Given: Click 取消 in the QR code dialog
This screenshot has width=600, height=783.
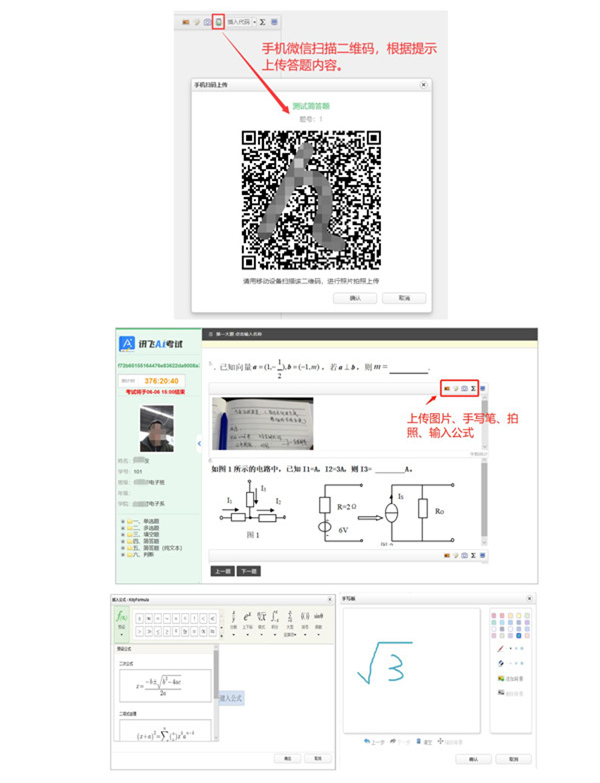Looking at the screenshot, I should 404,298.
